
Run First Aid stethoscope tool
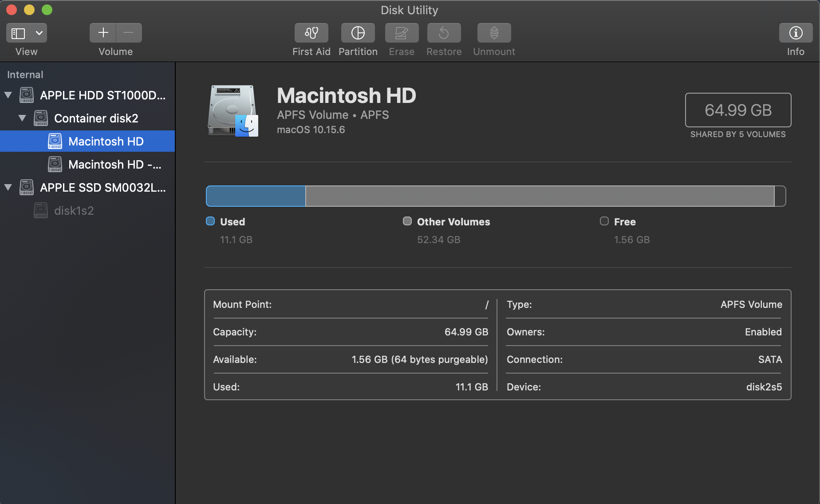pos(311,33)
